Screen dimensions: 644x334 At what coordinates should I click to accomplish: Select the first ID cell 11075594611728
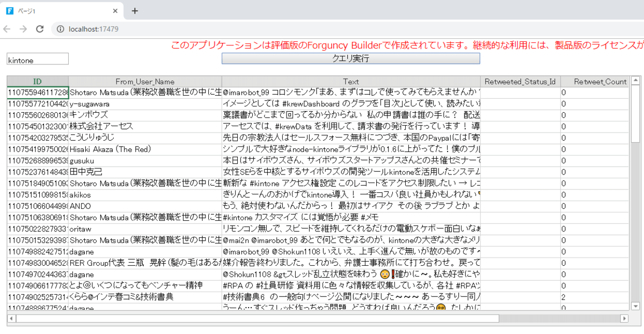click(38, 92)
